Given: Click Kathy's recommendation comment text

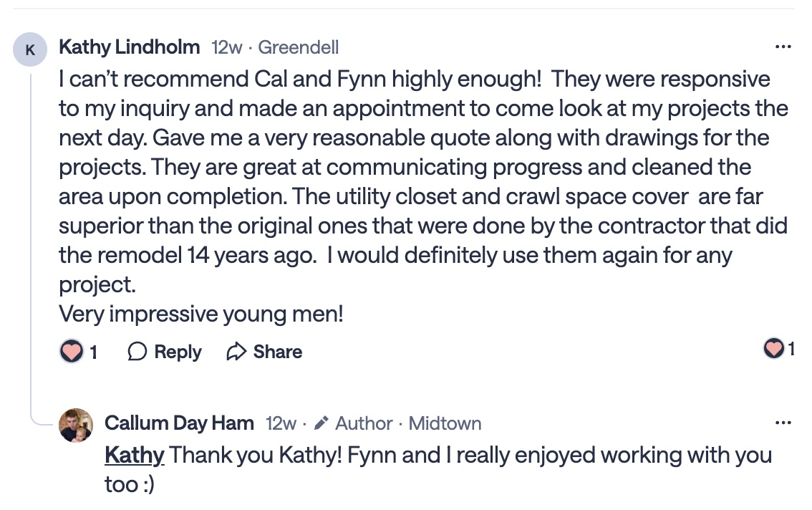Looking at the screenshot, I should pos(422,196).
